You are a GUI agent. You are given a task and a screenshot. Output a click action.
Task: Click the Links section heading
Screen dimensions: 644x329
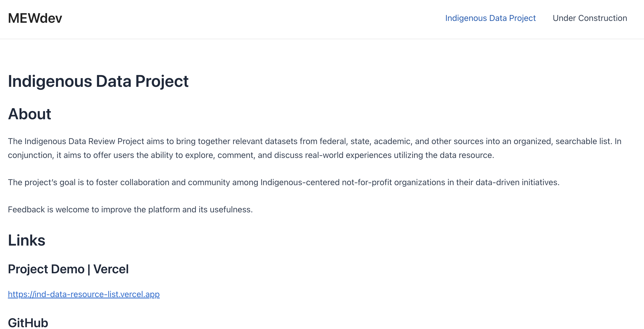tap(27, 240)
